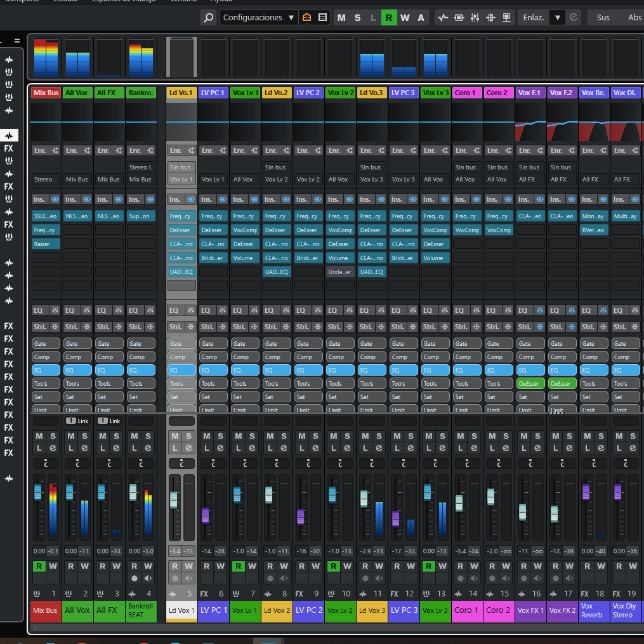Click the EQ strip module on Vox Lv 1

(x=245, y=370)
